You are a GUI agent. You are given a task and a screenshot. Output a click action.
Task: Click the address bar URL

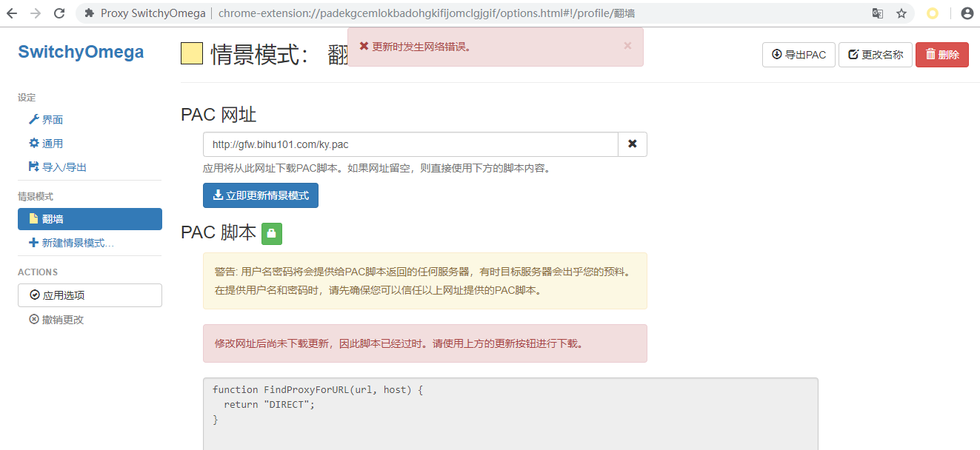point(427,13)
